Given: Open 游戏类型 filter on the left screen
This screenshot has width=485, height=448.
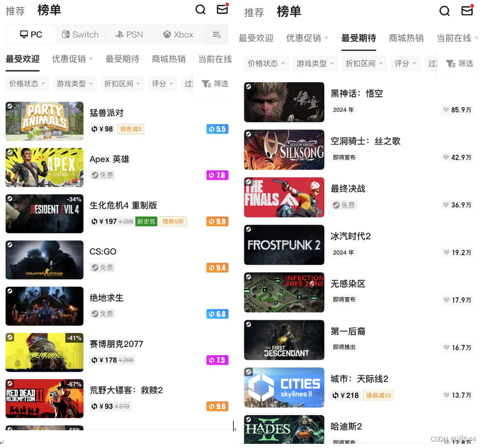Looking at the screenshot, I should point(75,84).
